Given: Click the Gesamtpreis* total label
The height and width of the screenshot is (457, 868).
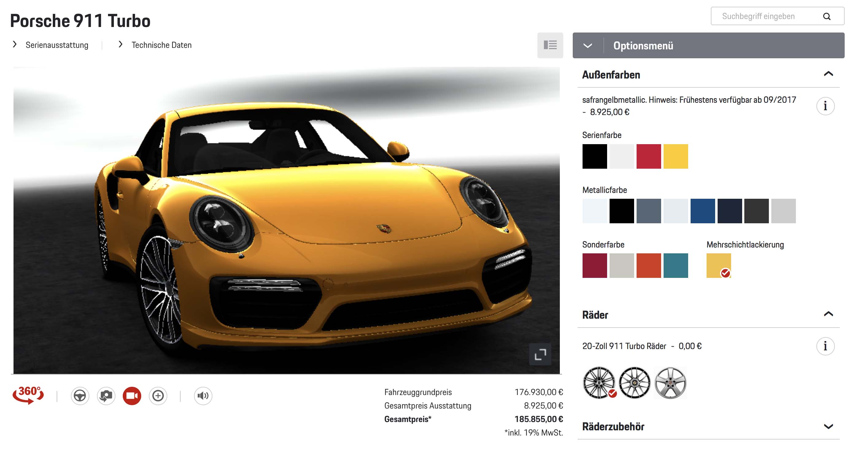Looking at the screenshot, I should click(x=408, y=419).
